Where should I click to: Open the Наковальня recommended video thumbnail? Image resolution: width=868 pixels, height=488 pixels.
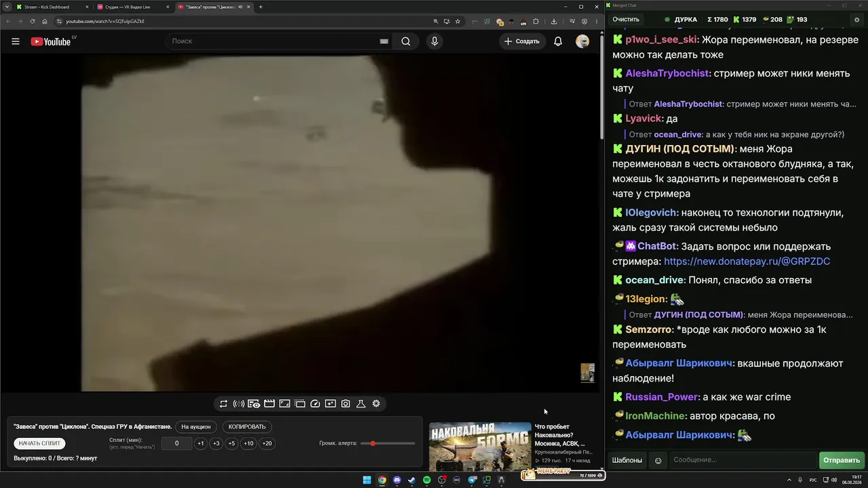point(480,447)
